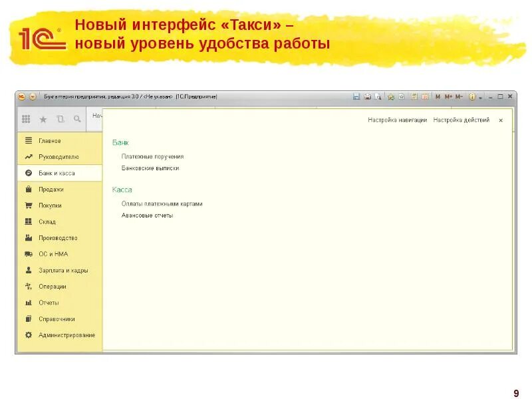Open the calculator icon in title bar

414,96
